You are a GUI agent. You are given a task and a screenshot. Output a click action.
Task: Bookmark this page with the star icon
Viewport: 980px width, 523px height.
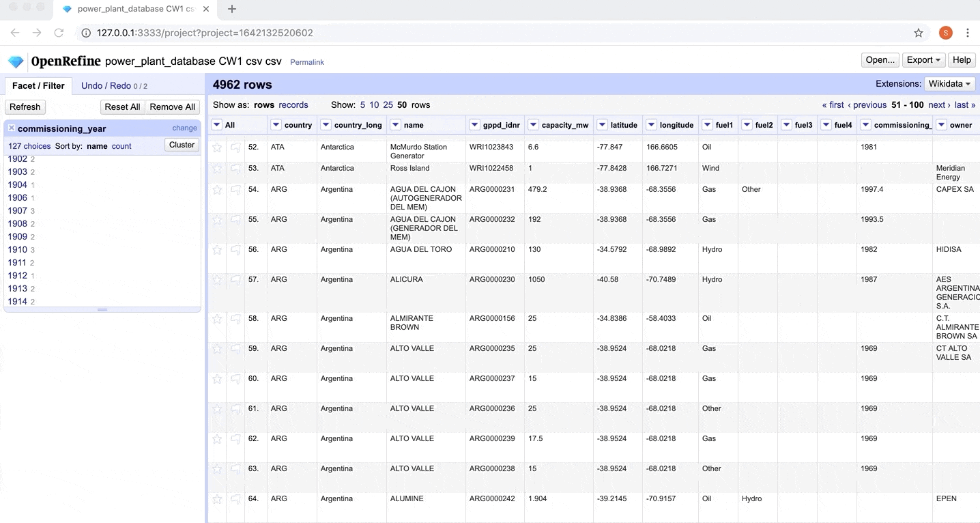919,33
